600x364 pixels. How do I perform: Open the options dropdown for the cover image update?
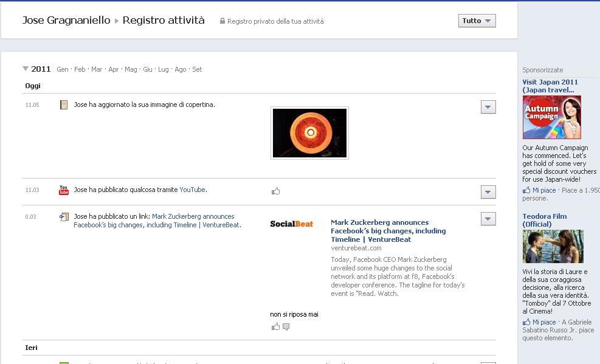coord(488,107)
